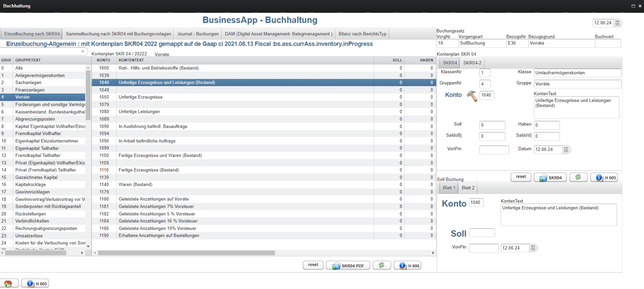The height and width of the screenshot is (289, 644).
Task: Click the reset button in the right panel
Action: 521,177
